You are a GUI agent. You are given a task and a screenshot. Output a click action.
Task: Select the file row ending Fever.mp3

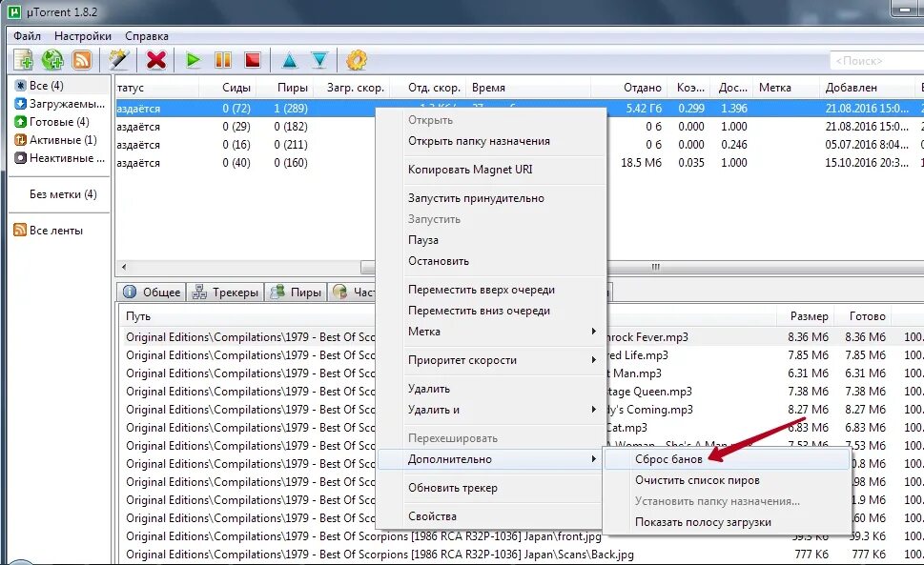pos(523,337)
